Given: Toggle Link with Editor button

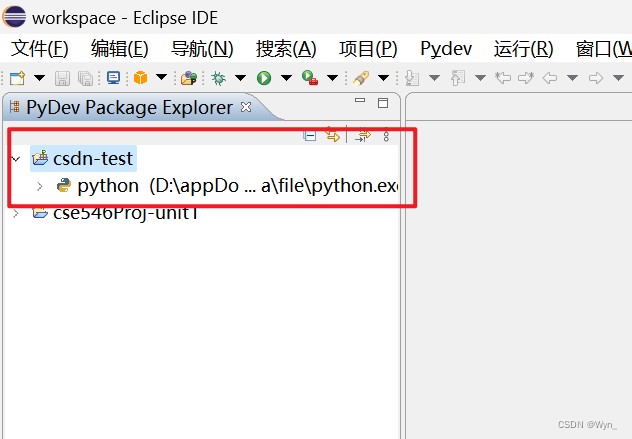Looking at the screenshot, I should point(333,134).
